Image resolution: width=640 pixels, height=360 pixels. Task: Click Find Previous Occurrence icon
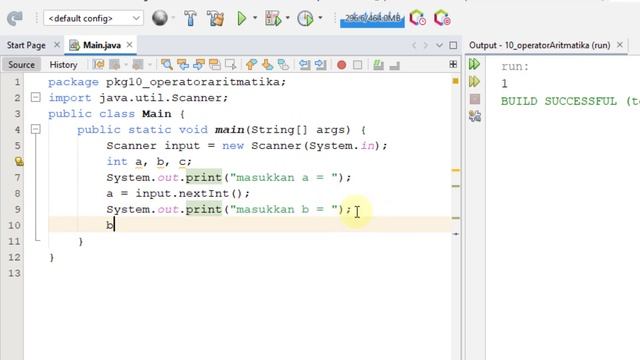[x=182, y=64]
